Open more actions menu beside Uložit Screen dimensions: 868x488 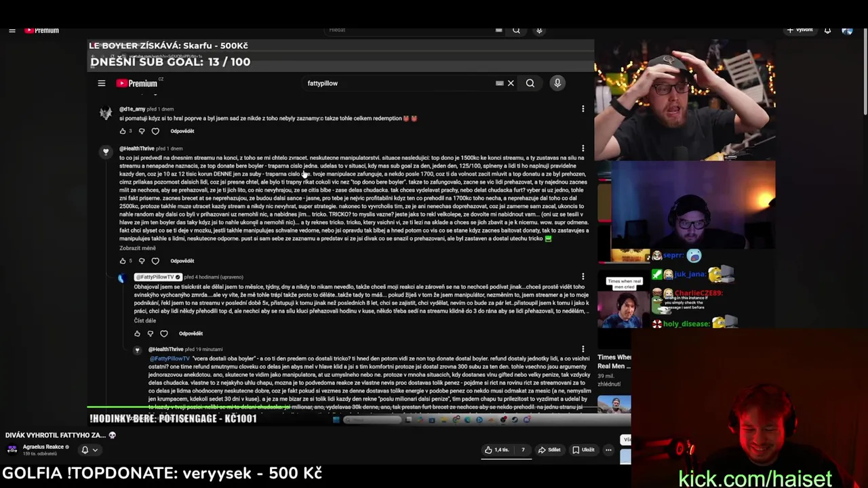608,450
